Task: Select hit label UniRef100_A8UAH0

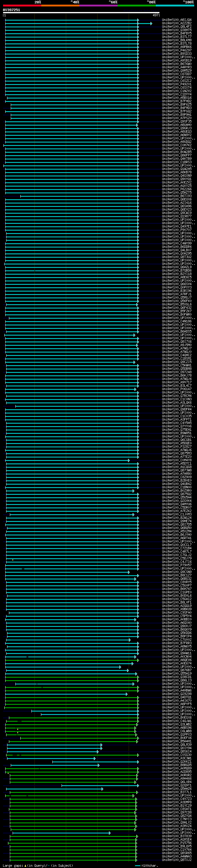Action: [x=177, y=125]
